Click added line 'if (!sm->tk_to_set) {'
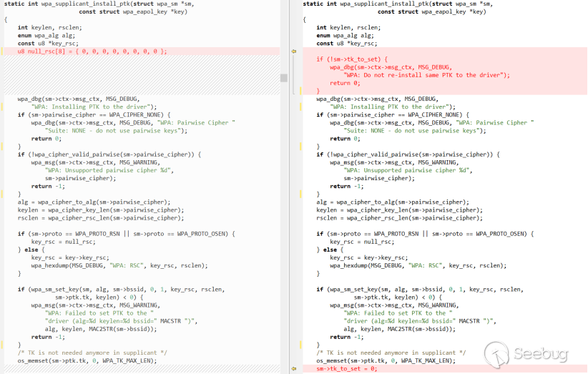 pos(352,59)
